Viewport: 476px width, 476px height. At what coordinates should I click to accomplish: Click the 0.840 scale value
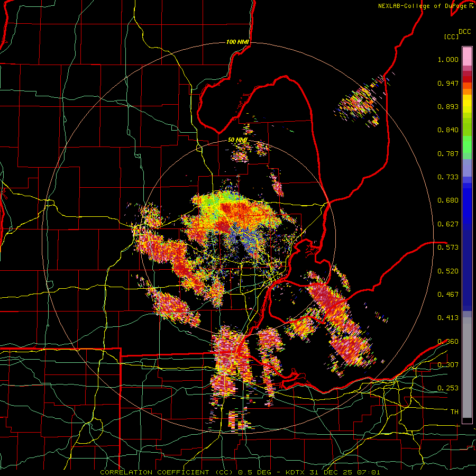pos(448,130)
